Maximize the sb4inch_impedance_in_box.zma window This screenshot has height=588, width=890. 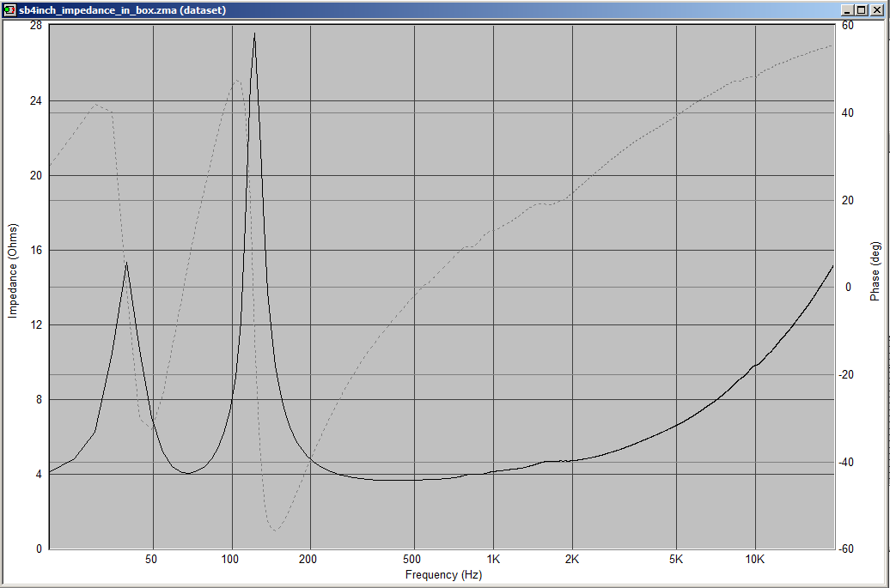(x=861, y=10)
